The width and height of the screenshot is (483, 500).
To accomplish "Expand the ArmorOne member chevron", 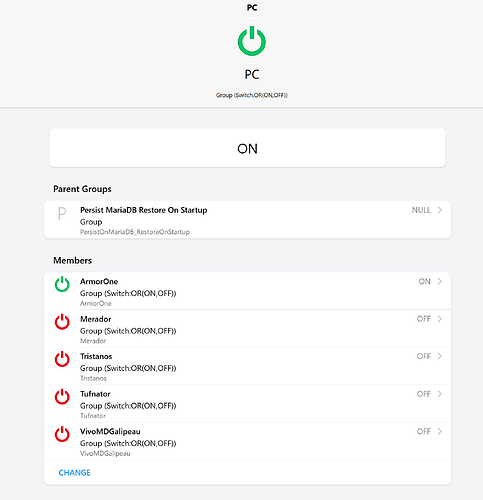I will [x=440, y=281].
